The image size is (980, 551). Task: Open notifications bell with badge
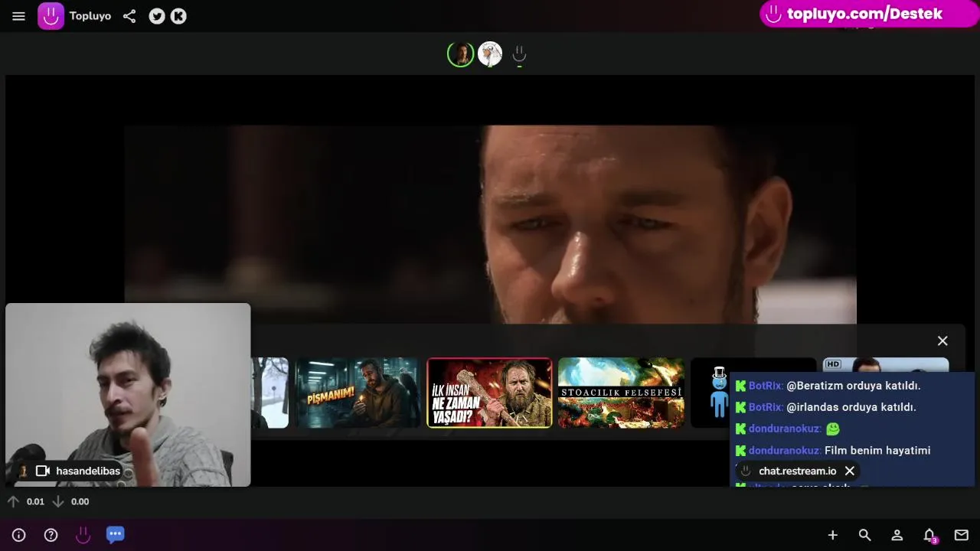coord(929,535)
